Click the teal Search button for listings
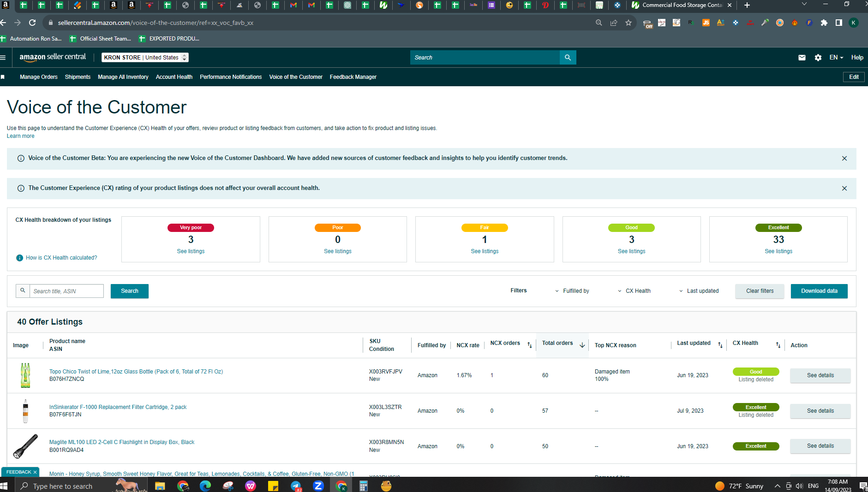 pyautogui.click(x=130, y=291)
